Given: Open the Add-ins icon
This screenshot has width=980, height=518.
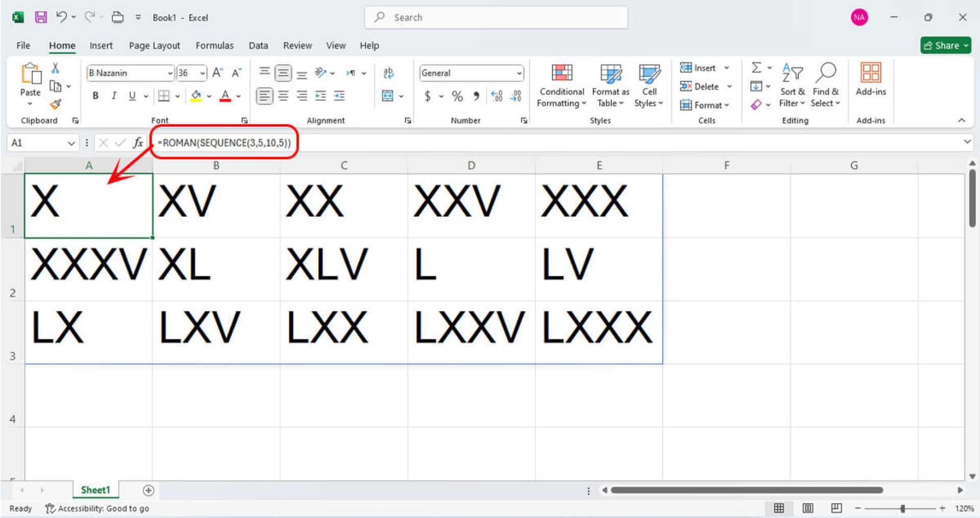Looking at the screenshot, I should pos(870,74).
